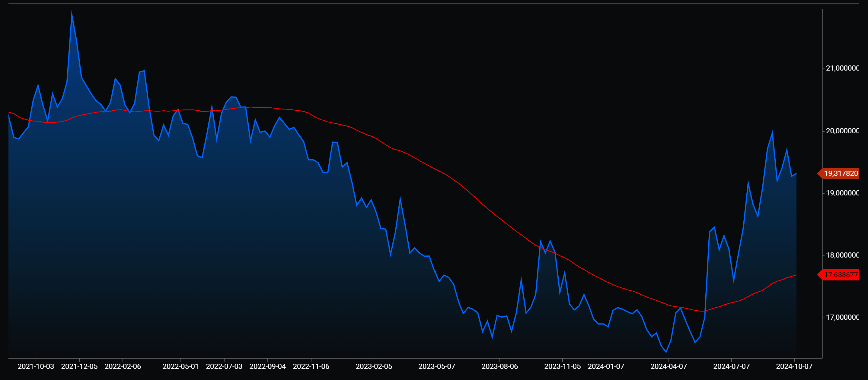The height and width of the screenshot is (380, 868).
Task: Click the 2024-04-07 date label
Action: 669,366
